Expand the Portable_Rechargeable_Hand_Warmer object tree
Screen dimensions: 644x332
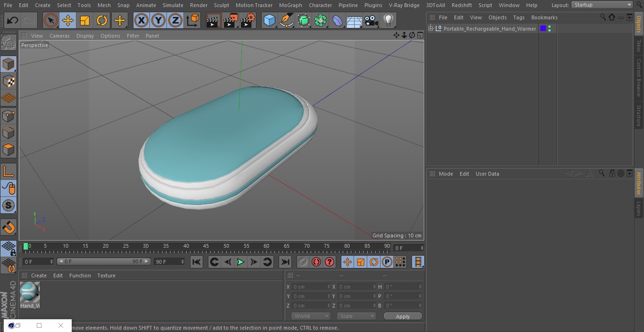pyautogui.click(x=430, y=29)
